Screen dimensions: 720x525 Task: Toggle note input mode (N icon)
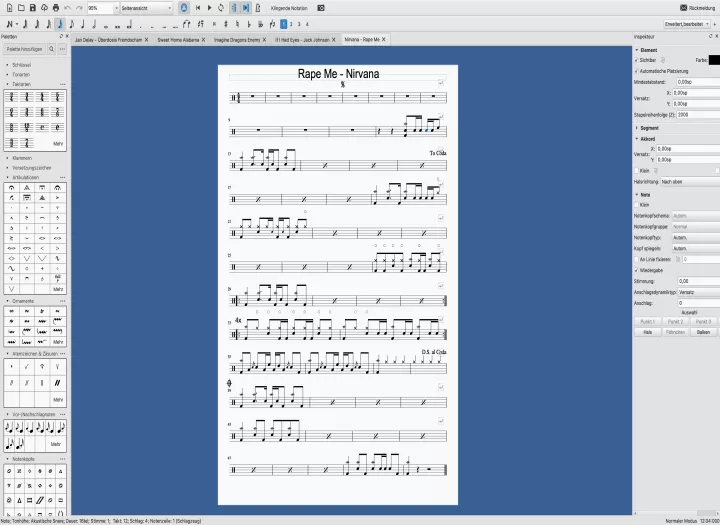(x=10, y=24)
